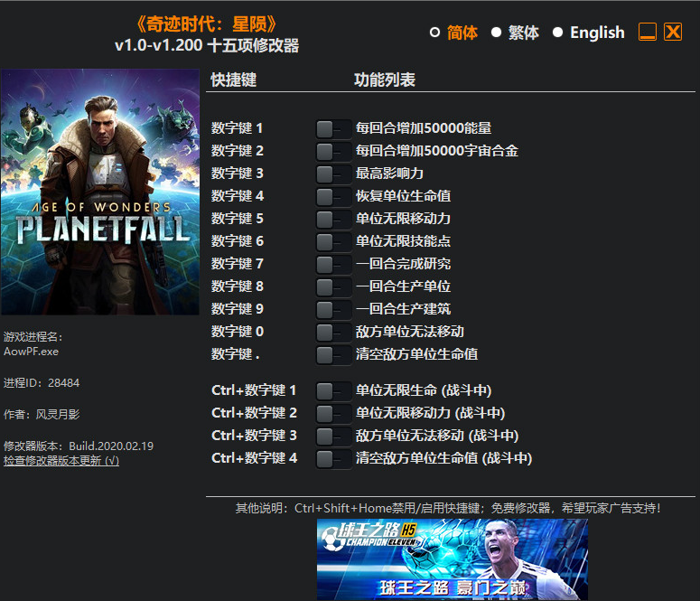
Task: Toggle 每回合增加50000能量 switch
Action: [x=333, y=129]
